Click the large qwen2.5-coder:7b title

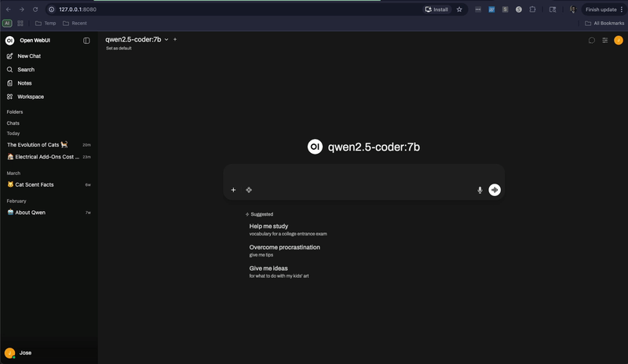point(374,147)
